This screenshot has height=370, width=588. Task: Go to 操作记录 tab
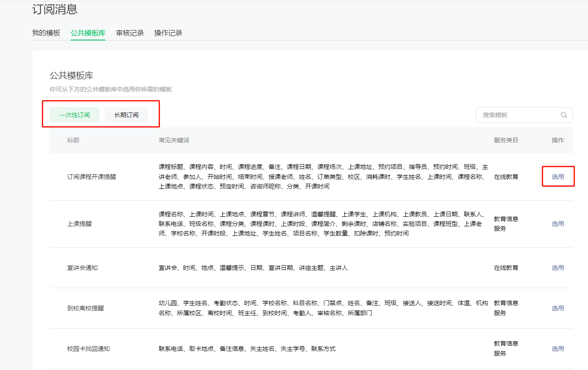[x=168, y=33]
